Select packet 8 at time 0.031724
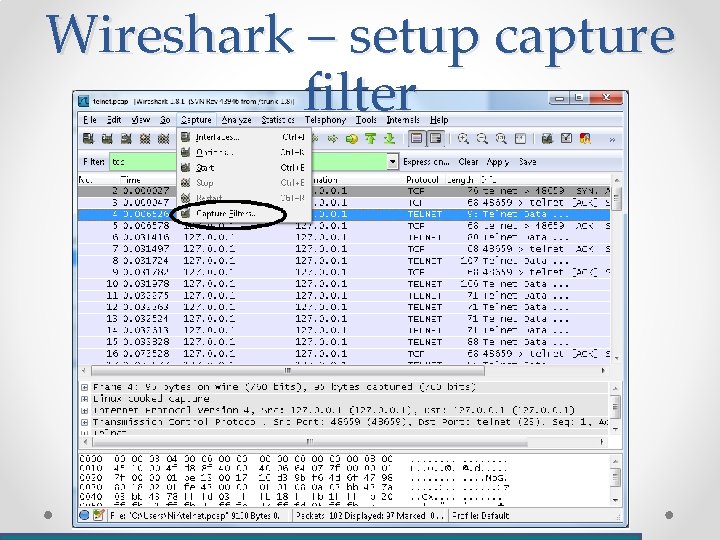Image resolution: width=720 pixels, height=540 pixels. 344,261
